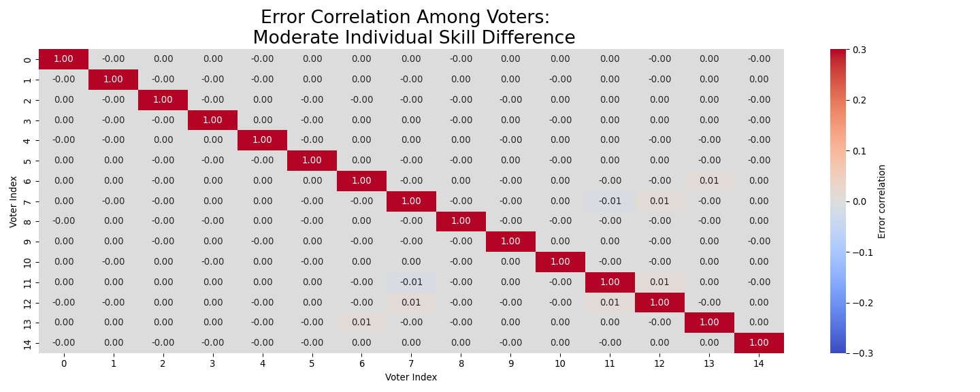Click the diagonal cell for voter 0
Viewport: 980px width, 392px height.
63,59
